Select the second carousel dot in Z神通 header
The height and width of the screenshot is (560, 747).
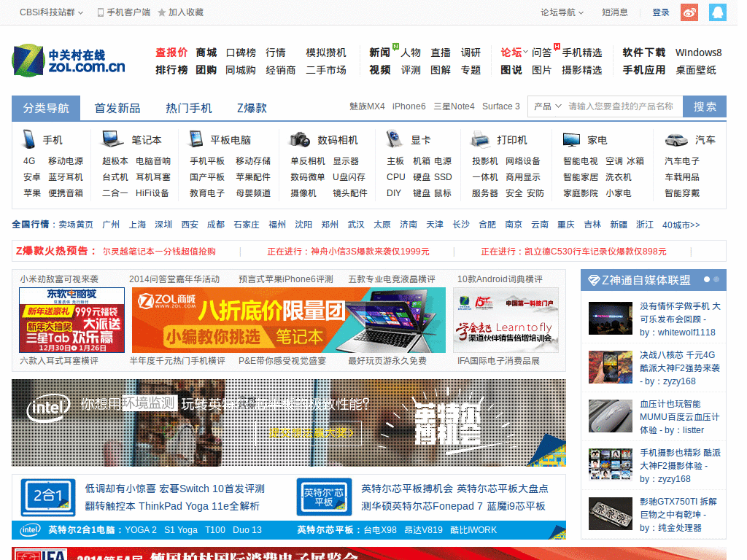coord(716,279)
